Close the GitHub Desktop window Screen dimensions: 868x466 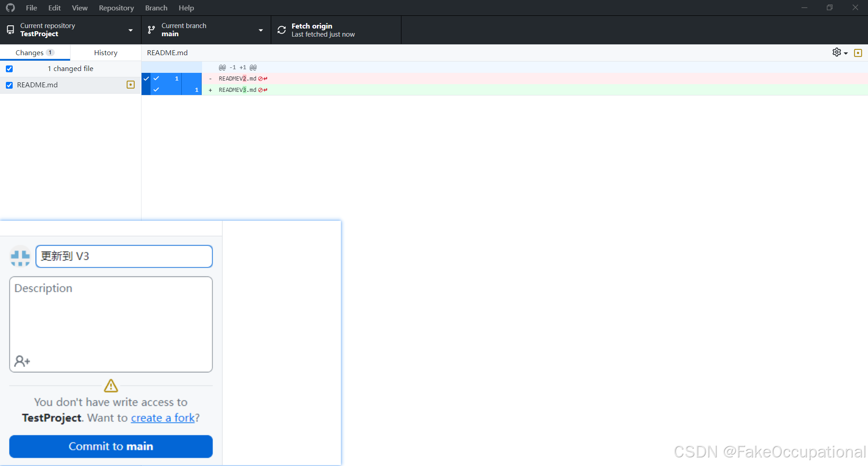[855, 8]
